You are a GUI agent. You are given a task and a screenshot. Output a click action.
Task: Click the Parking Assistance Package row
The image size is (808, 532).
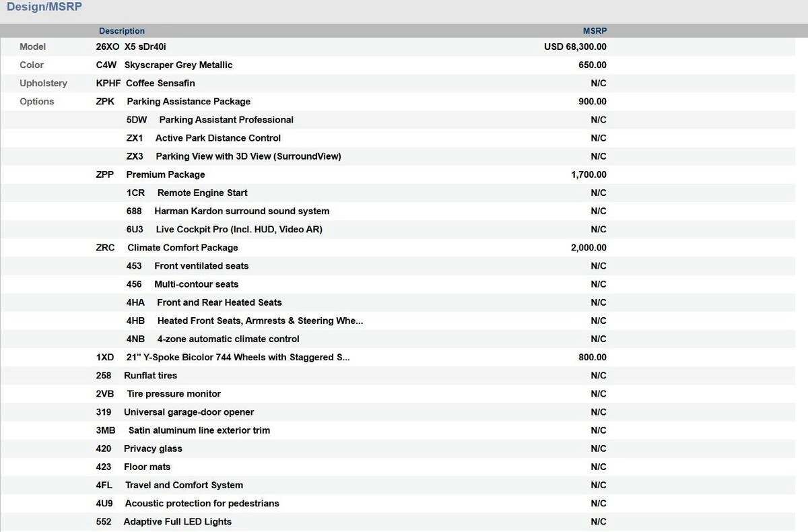[188, 102]
